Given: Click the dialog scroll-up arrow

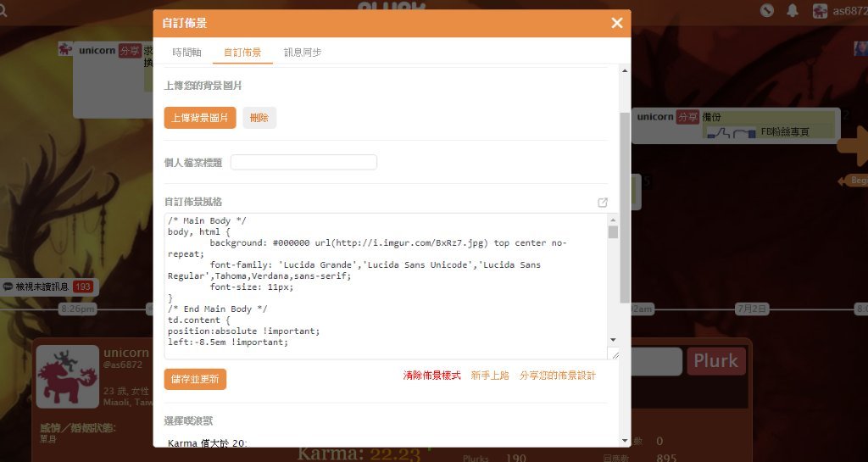Looking at the screenshot, I should [625, 71].
